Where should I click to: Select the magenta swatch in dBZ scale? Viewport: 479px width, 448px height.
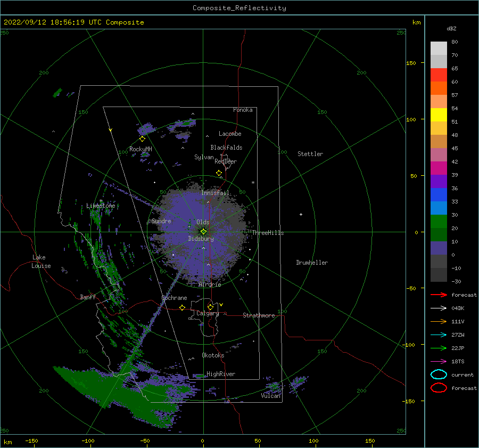439,168
